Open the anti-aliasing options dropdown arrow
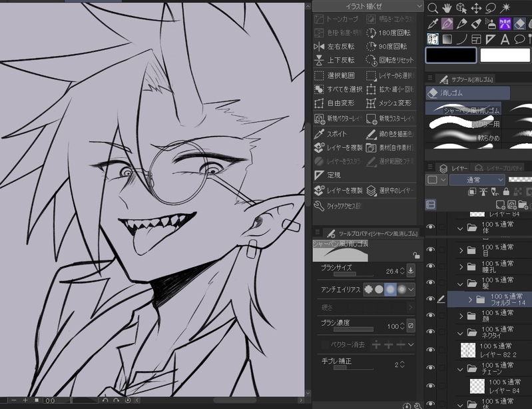The width and height of the screenshot is (532, 409). click(x=411, y=290)
